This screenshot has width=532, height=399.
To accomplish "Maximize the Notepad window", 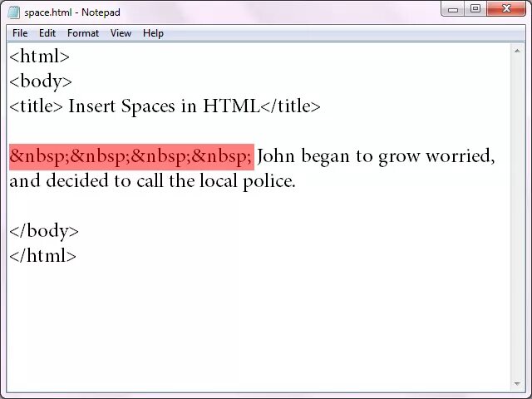I will pyautogui.click(x=475, y=9).
